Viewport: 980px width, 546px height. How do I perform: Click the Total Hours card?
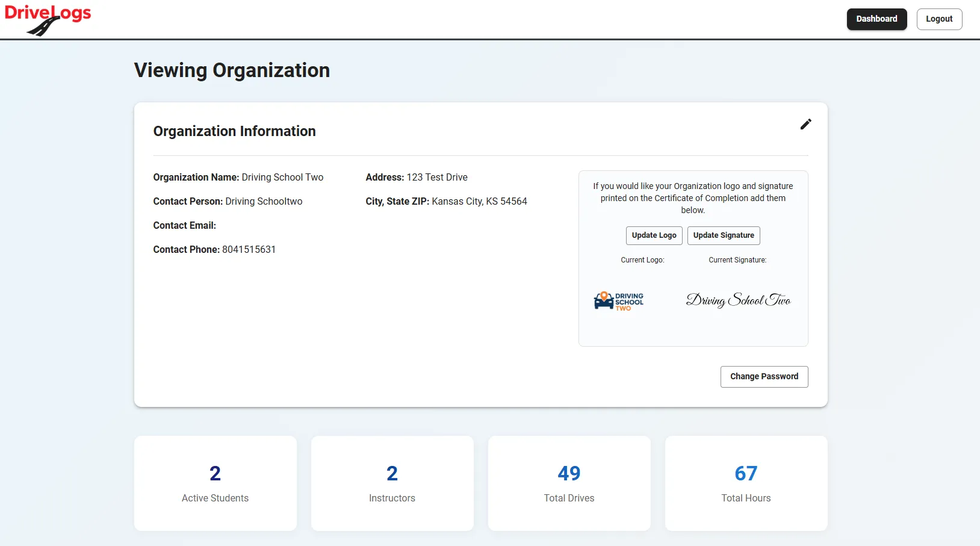[746, 483]
